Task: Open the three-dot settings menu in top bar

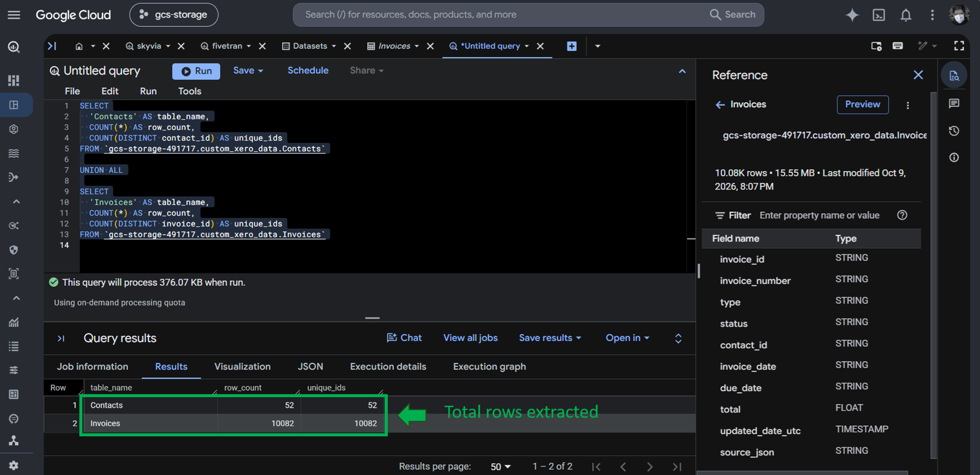Action: click(x=932, y=15)
